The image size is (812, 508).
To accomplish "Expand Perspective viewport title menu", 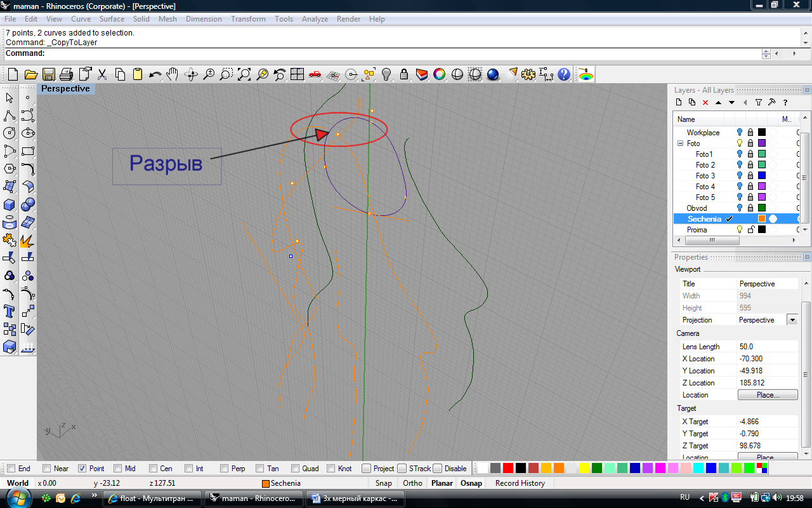I will point(66,89).
